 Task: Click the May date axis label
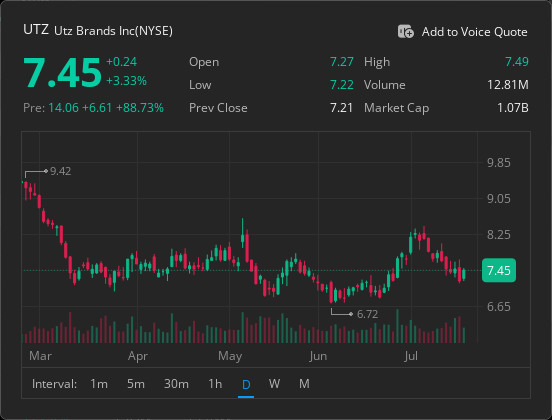[230, 356]
